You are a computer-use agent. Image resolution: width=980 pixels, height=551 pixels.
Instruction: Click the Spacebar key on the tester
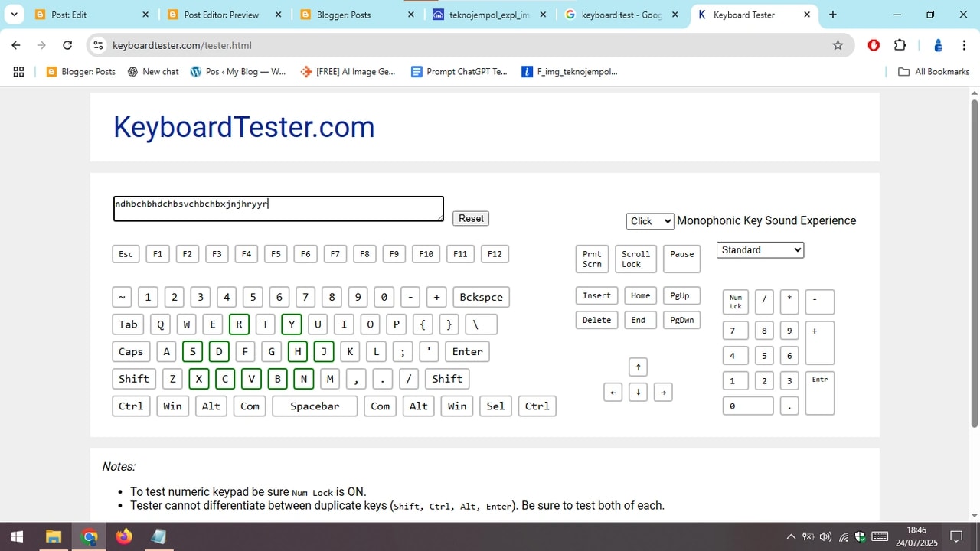(315, 406)
